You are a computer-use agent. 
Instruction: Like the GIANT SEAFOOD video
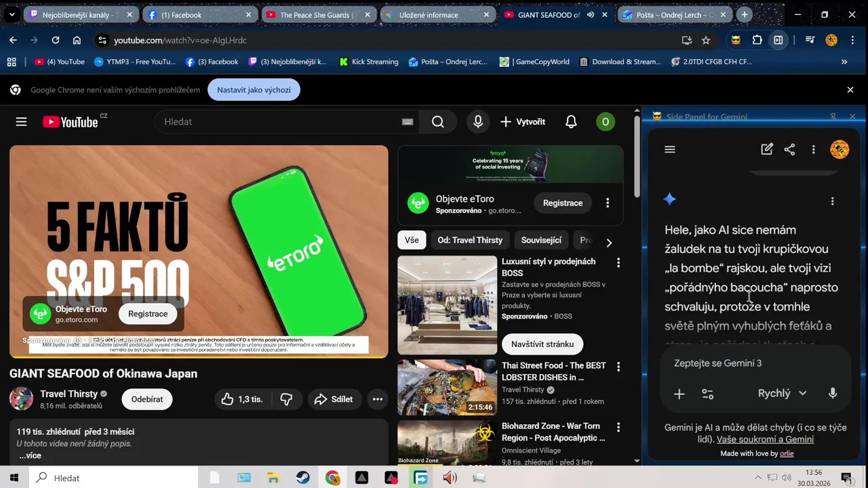(243, 399)
